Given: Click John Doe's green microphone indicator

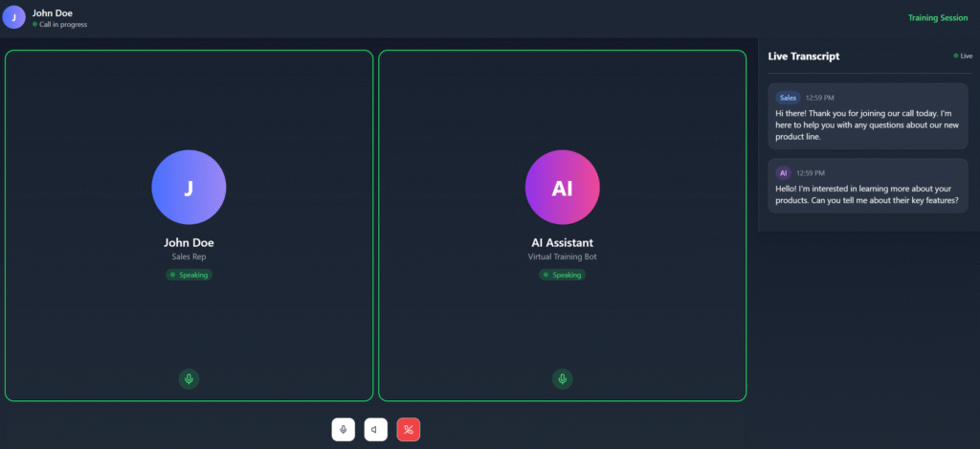Looking at the screenshot, I should click(x=189, y=379).
